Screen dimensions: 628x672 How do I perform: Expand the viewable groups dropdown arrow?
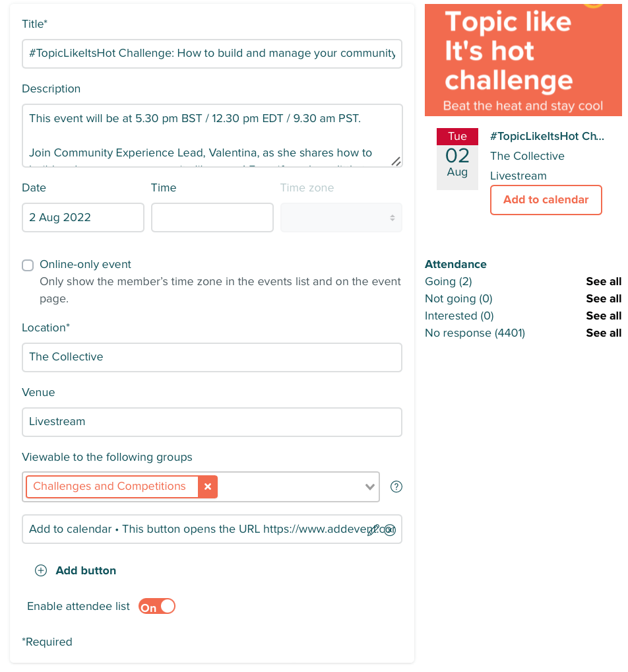click(369, 487)
